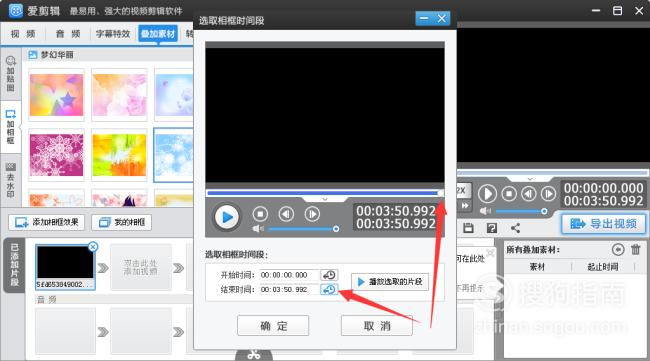Click the dialog playback progress bar
650x361 pixels.
325,193
